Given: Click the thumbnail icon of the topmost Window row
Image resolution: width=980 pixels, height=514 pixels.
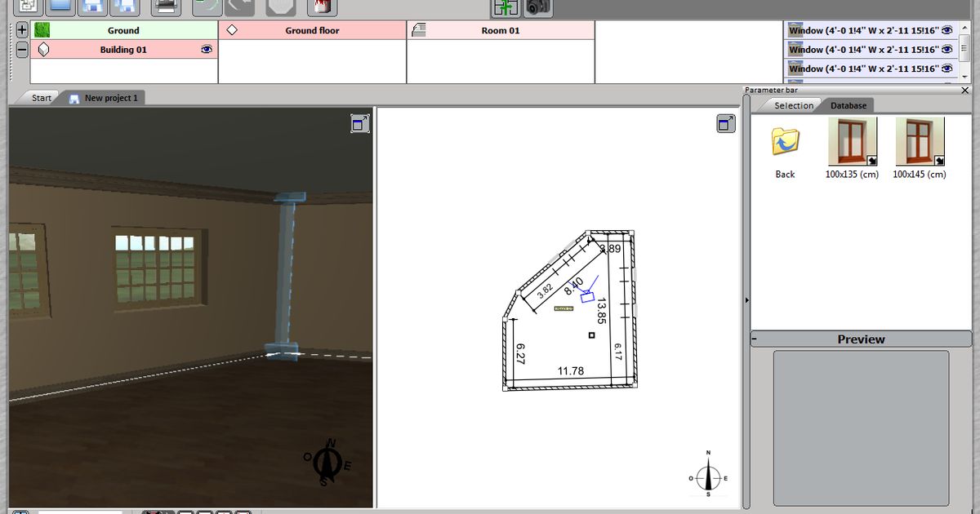Looking at the screenshot, I should pyautogui.click(x=795, y=30).
